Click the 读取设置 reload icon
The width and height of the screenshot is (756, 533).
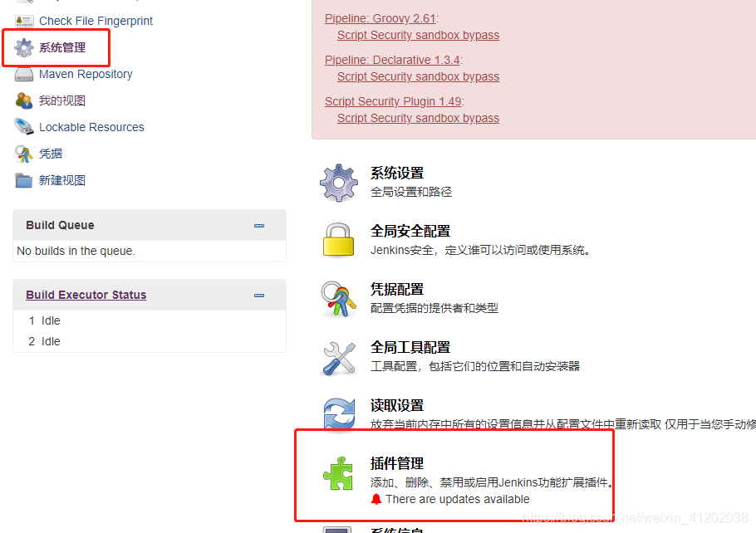pyautogui.click(x=338, y=413)
